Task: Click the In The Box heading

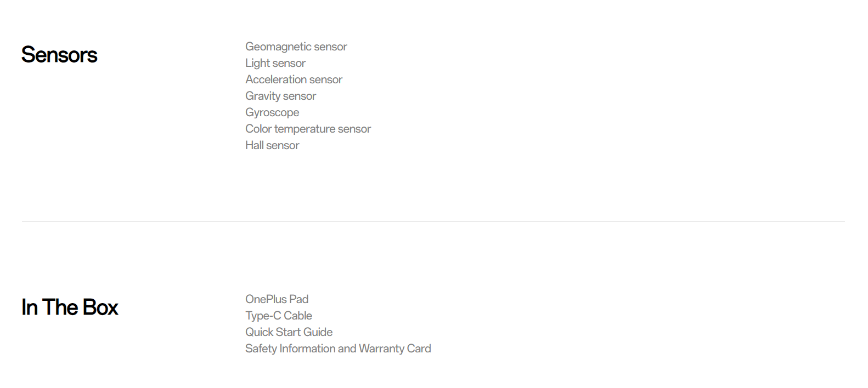Action: (70, 307)
